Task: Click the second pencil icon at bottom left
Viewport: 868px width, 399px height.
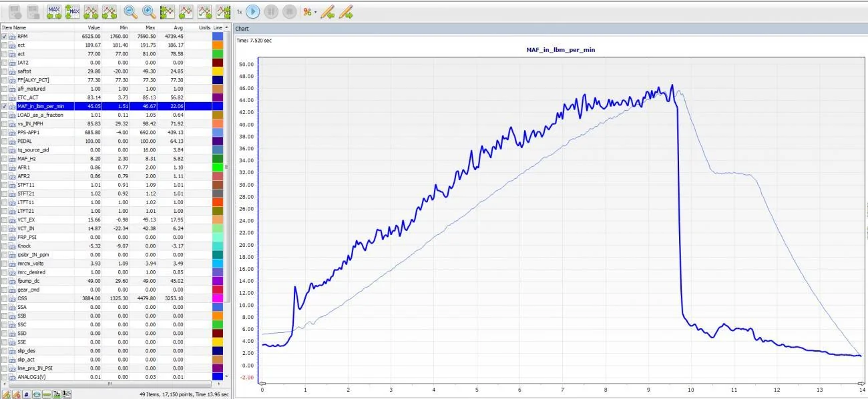Action: [17, 394]
